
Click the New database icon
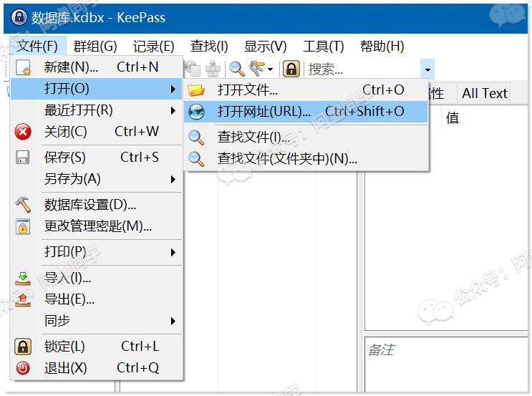point(23,67)
